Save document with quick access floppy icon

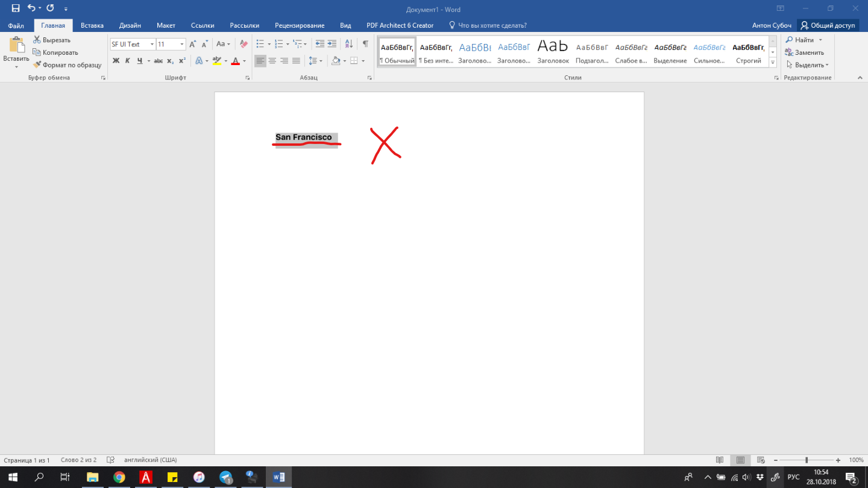[x=16, y=8]
